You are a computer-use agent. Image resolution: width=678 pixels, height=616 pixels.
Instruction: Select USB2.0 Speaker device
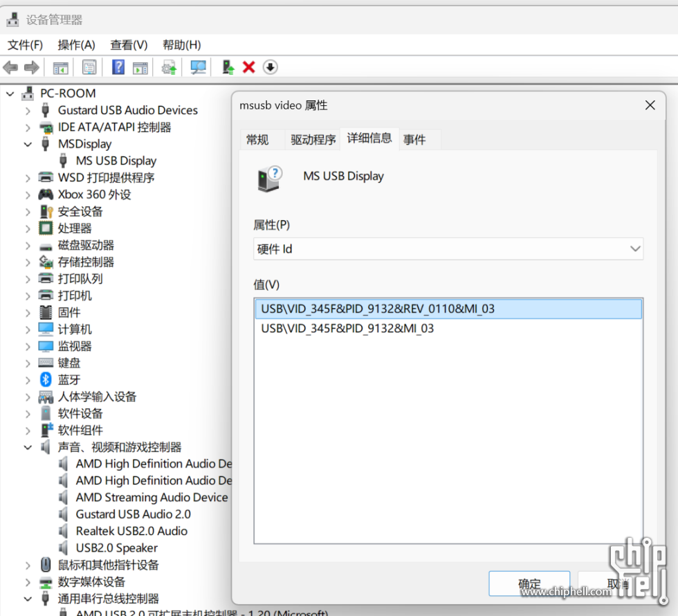tap(117, 548)
